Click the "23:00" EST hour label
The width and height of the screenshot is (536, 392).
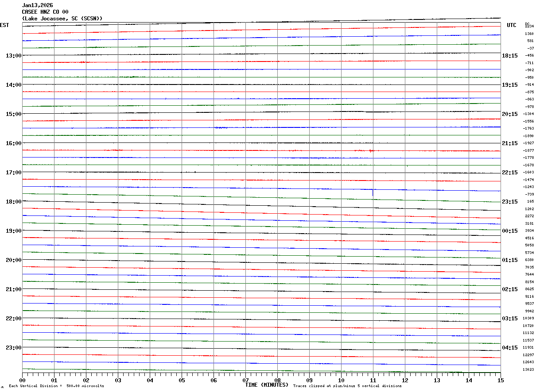tap(13, 348)
